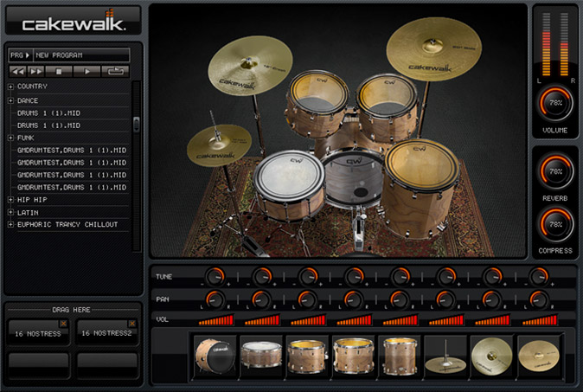Click the 16 NOSTRESS pattern pad
This screenshot has height=392, width=583.
tap(38, 332)
